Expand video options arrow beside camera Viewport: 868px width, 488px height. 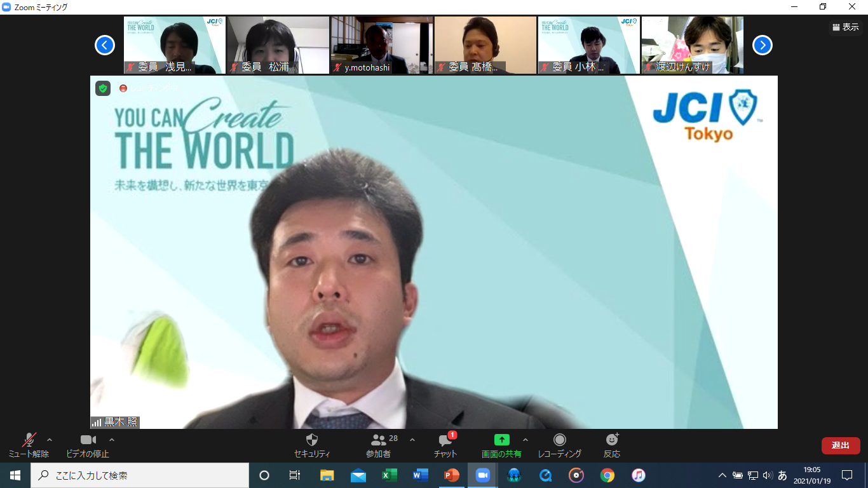[112, 440]
